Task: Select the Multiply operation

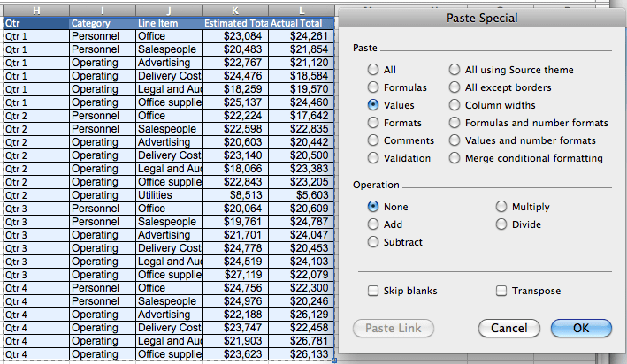Action: [501, 207]
